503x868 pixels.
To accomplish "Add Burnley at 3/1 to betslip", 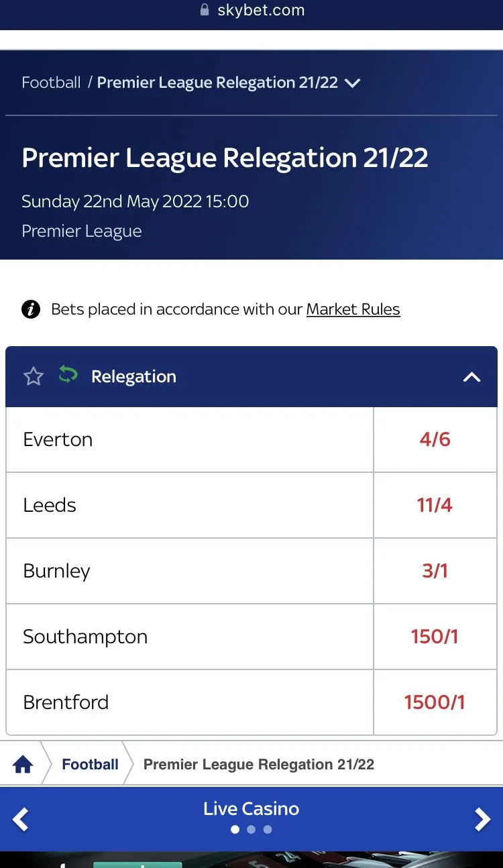I will pyautogui.click(x=435, y=571).
